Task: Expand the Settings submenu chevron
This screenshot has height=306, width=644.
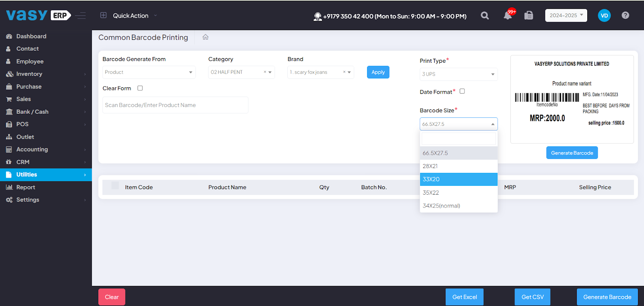Action: pyautogui.click(x=85, y=200)
